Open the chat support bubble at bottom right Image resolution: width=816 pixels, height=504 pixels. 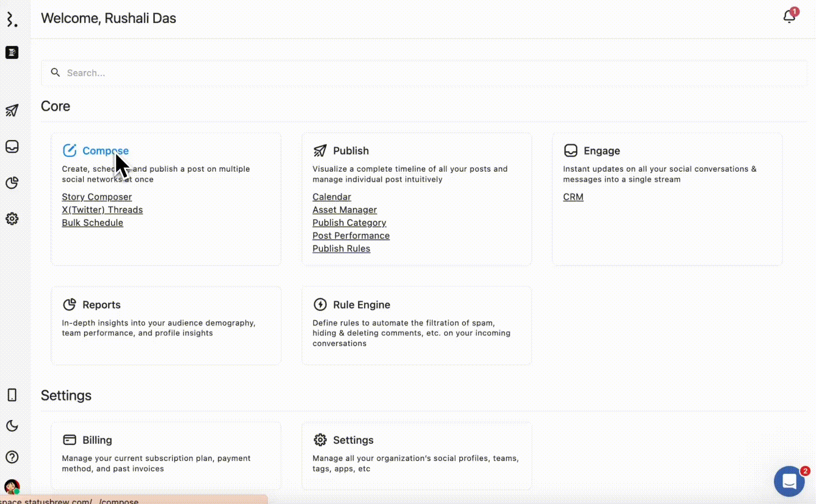tap(789, 481)
